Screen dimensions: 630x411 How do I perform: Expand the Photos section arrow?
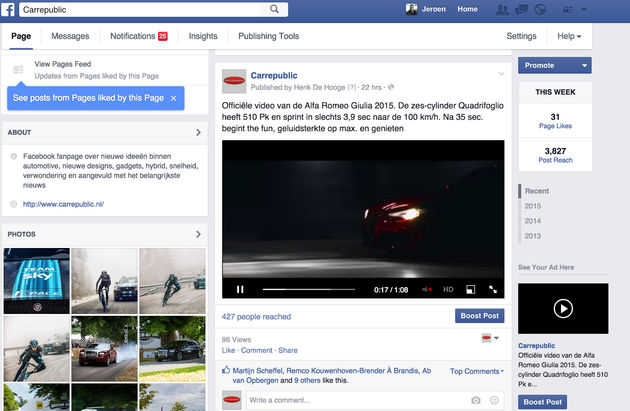tap(198, 234)
